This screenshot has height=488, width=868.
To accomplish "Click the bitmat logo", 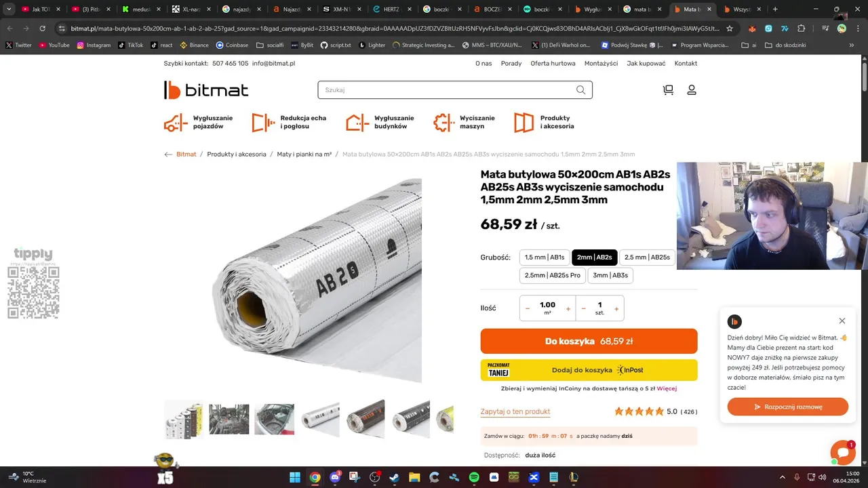I will click(x=206, y=90).
